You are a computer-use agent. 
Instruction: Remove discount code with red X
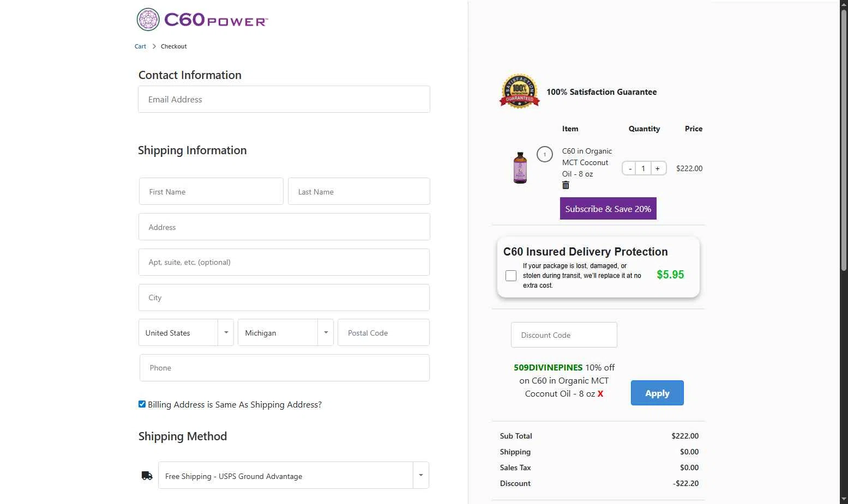click(x=600, y=394)
